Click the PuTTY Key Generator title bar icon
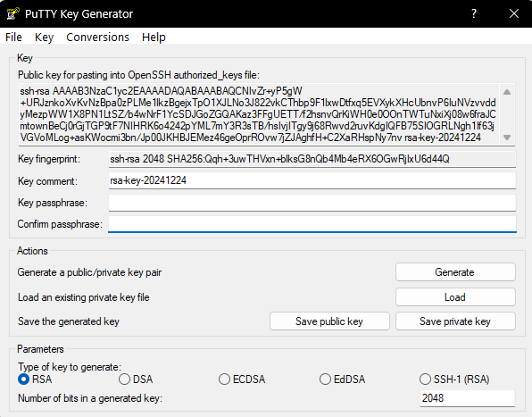 pos(12,13)
